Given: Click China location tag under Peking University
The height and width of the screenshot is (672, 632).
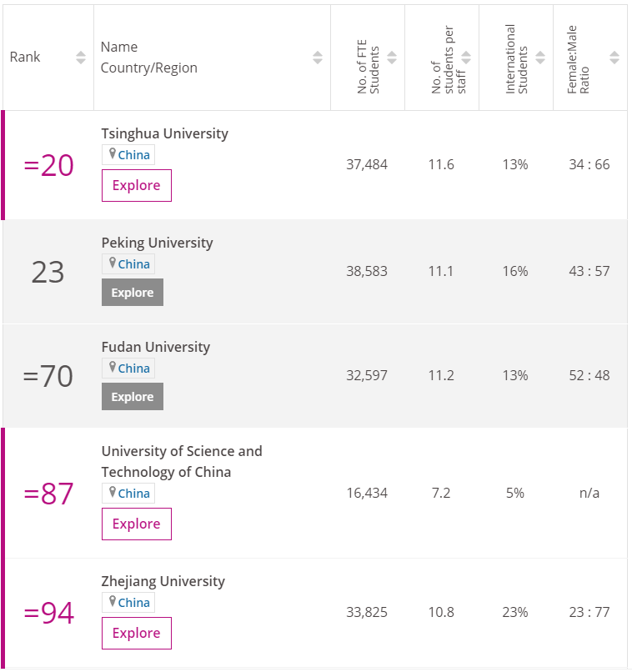Looking at the screenshot, I should [128, 264].
